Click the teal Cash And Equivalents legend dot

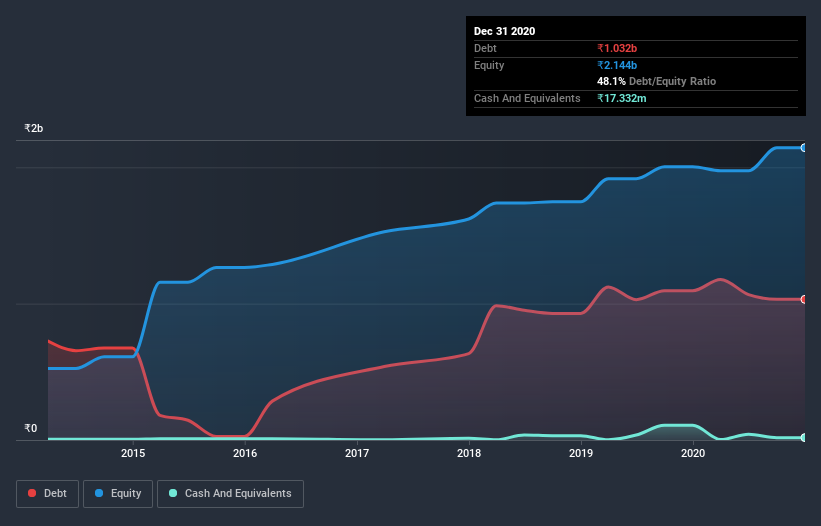tap(173, 493)
